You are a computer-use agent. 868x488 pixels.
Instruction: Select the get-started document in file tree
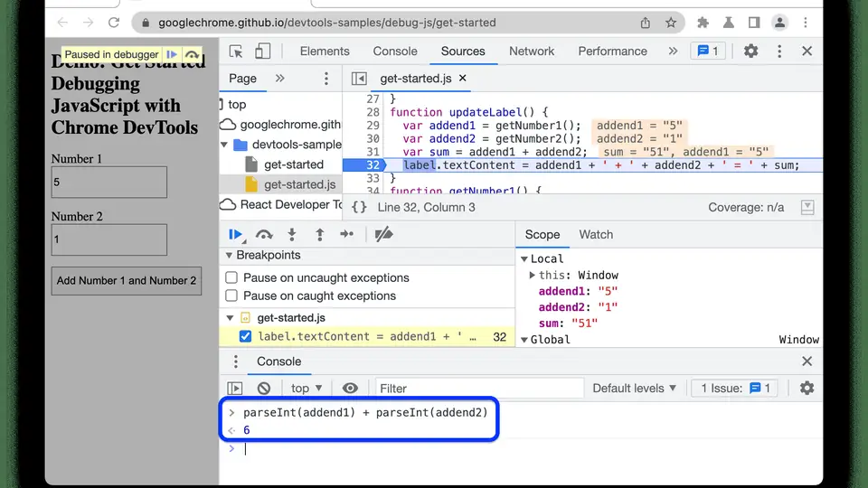[x=293, y=164]
